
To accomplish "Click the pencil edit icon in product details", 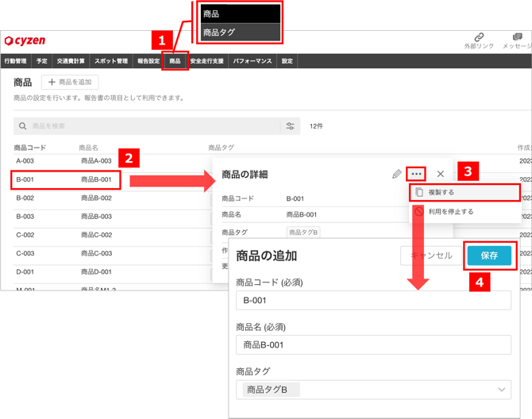I will pyautogui.click(x=396, y=174).
